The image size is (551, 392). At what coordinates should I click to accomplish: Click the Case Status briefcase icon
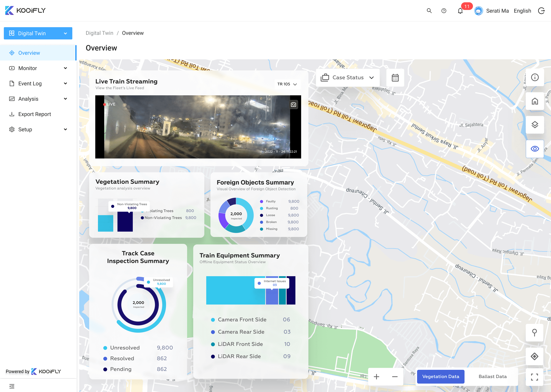tap(325, 78)
